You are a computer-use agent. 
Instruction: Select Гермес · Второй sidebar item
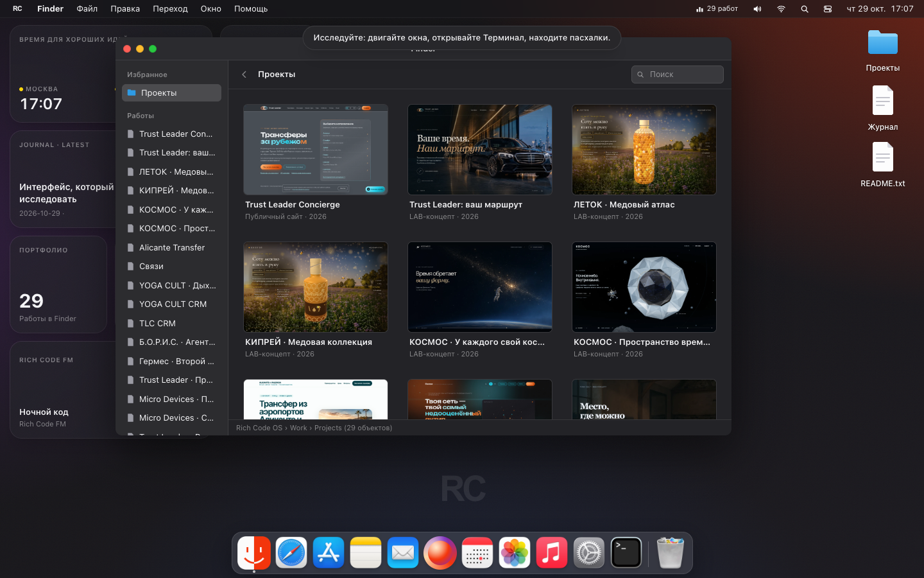click(171, 361)
